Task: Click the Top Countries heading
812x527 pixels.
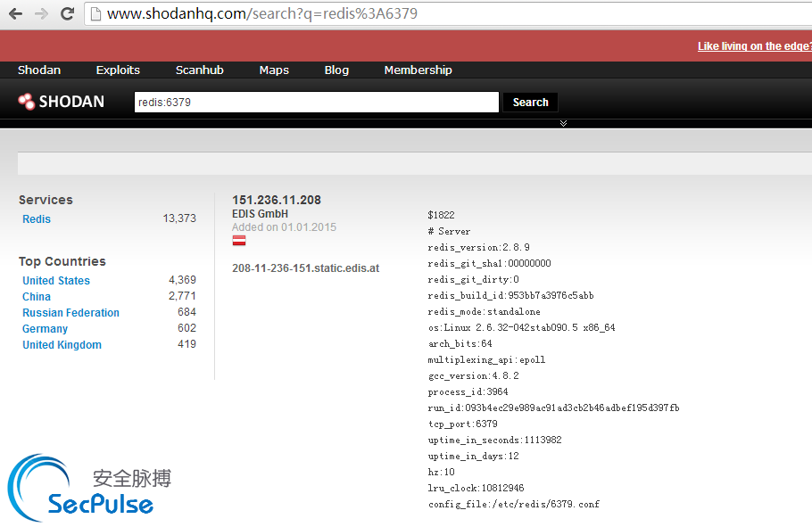Action: tap(62, 261)
